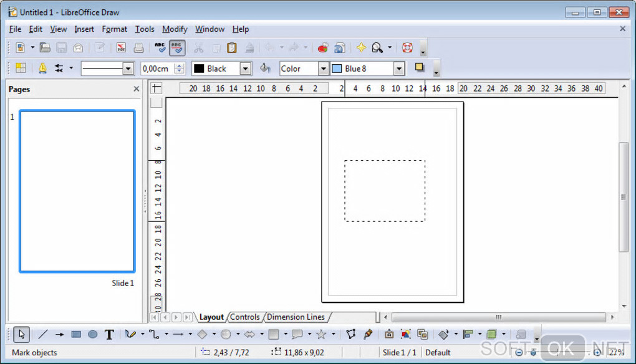Viewport: 636px width, 364px height.
Task: Go to first layer tab arrow
Action: tap(154, 317)
